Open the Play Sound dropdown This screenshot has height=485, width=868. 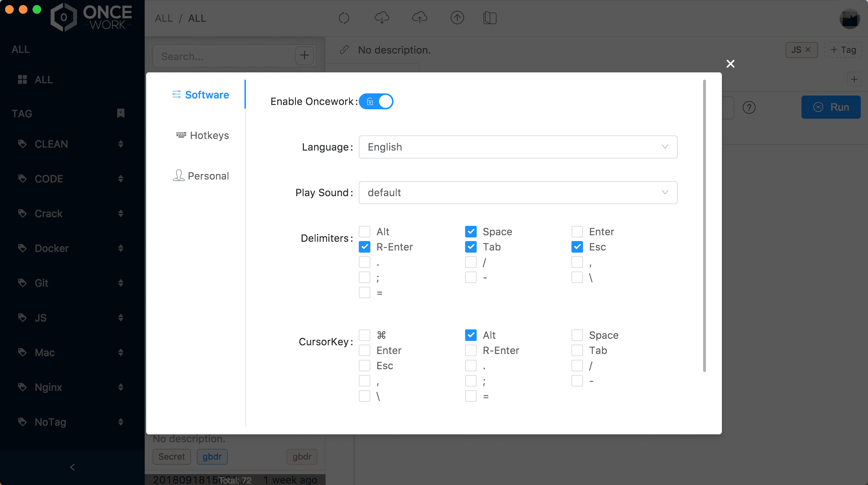coord(518,193)
